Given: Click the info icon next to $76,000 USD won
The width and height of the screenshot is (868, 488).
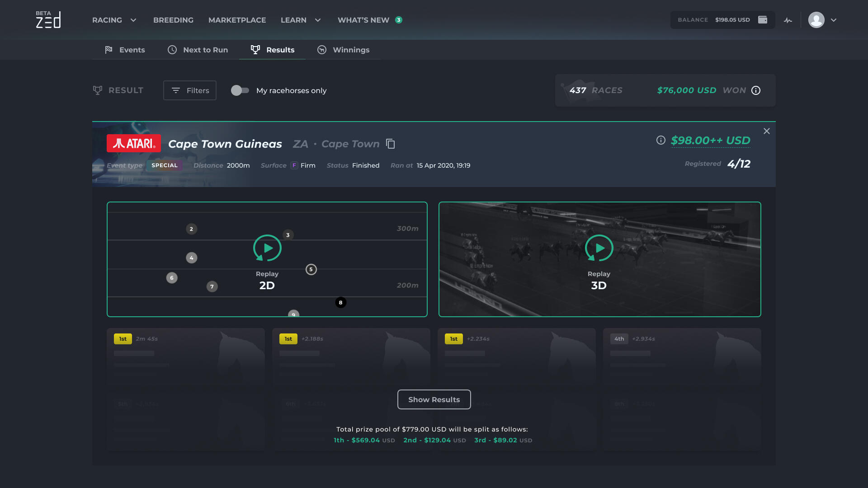Looking at the screenshot, I should click(x=756, y=90).
